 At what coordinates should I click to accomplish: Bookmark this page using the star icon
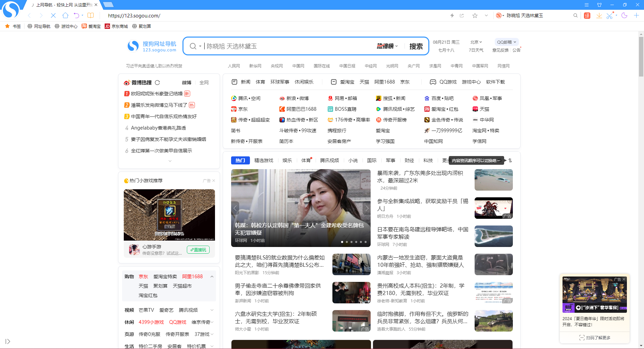tap(475, 15)
